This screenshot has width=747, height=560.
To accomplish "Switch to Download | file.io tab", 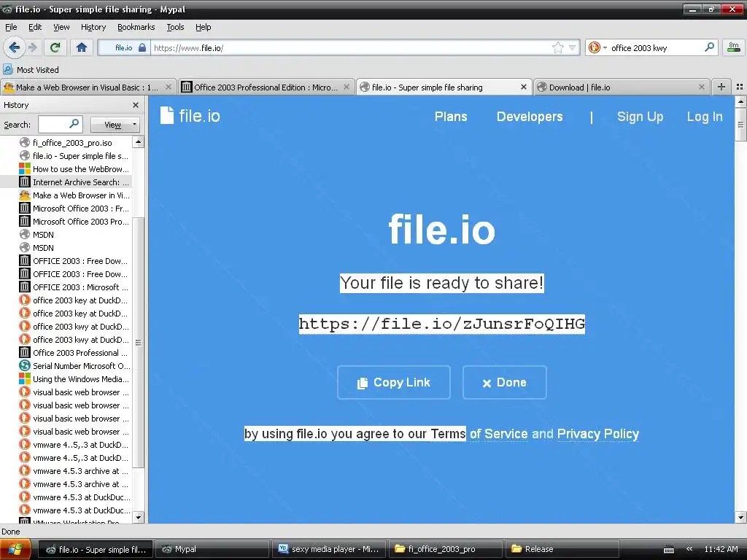I will (622, 87).
